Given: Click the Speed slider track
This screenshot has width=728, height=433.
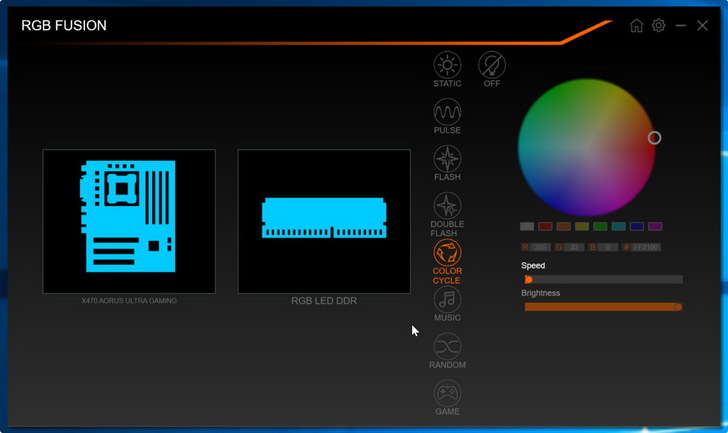Looking at the screenshot, I should pos(603,280).
